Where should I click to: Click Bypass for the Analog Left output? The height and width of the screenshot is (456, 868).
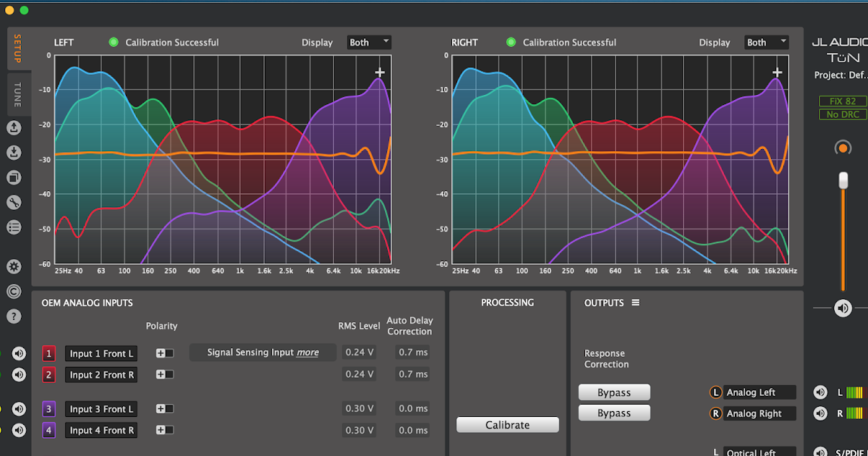point(614,392)
